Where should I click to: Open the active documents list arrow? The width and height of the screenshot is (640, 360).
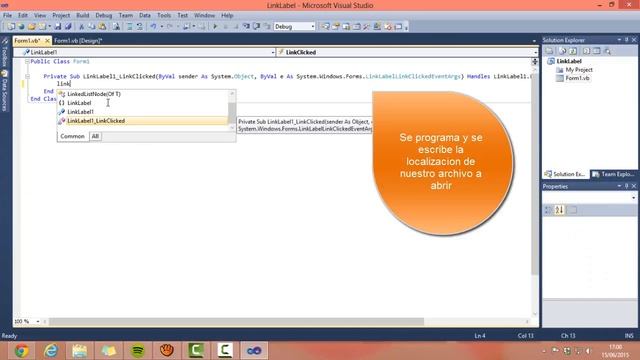click(534, 41)
